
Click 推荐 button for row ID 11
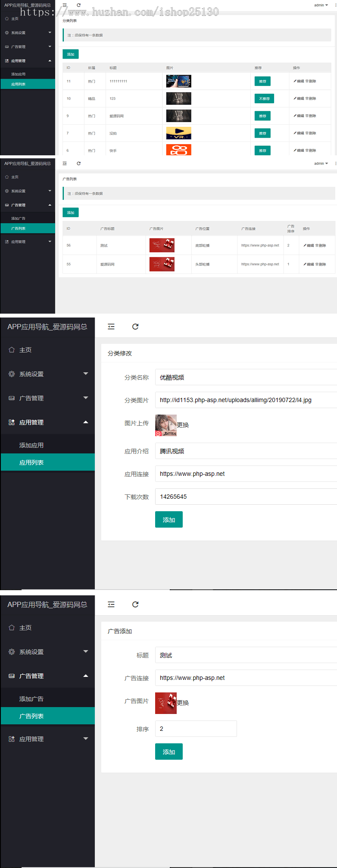coord(262,82)
